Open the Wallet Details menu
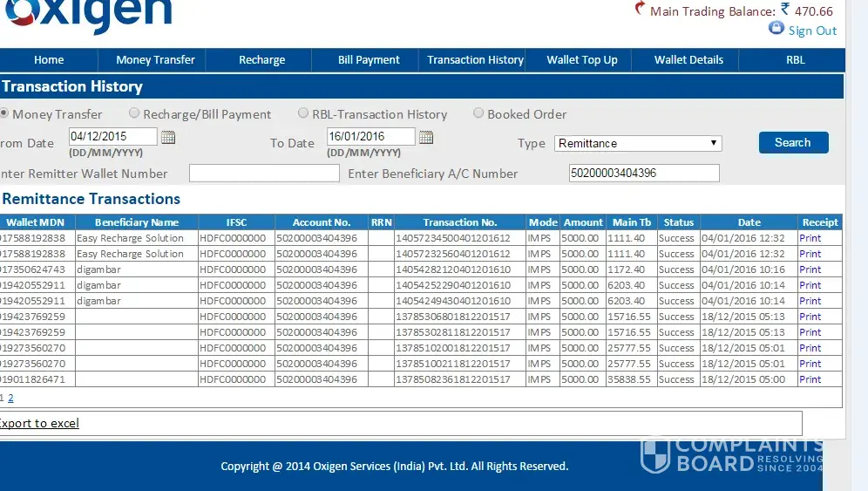This screenshot has width=868, height=491. pos(688,60)
